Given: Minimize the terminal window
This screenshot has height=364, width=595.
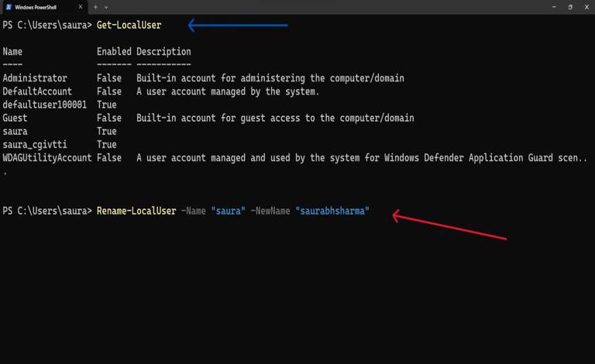Looking at the screenshot, I should click(x=554, y=7).
